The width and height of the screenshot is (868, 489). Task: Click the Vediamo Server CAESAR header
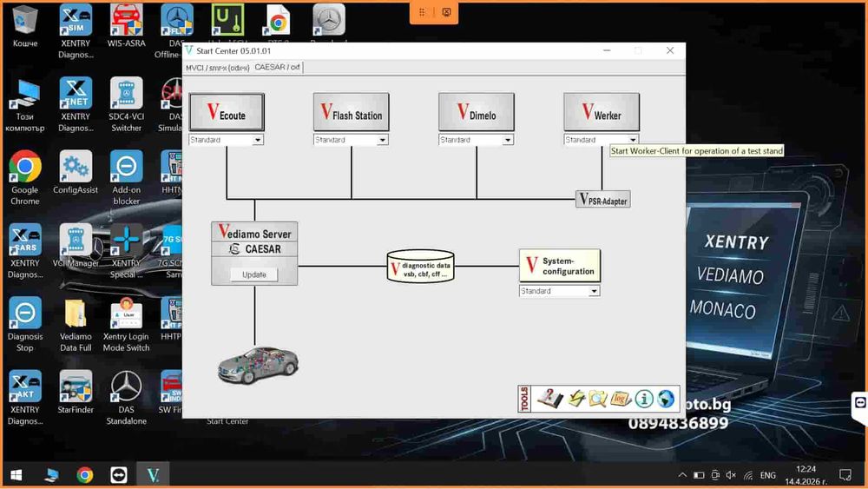(x=254, y=240)
